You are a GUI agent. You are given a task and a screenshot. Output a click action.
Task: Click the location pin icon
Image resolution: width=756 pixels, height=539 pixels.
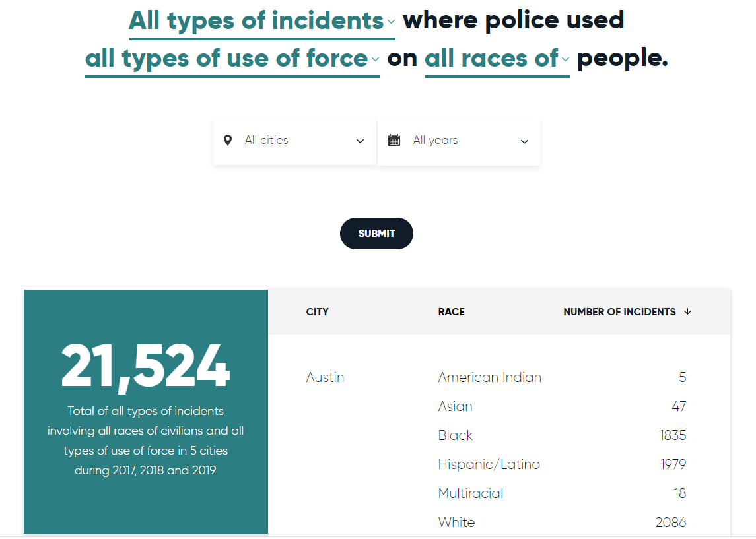[x=228, y=141]
